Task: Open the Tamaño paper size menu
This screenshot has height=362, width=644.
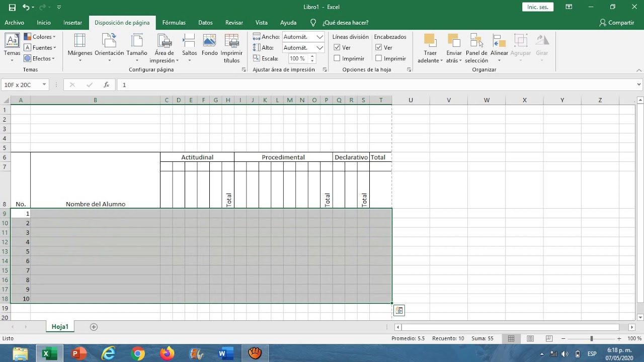Action: tap(137, 48)
